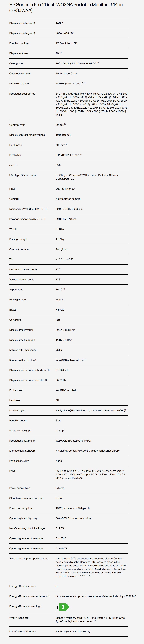This screenshot has height=644, width=144.
Task: Click the USB Type-C video input label
Action: 23,175
